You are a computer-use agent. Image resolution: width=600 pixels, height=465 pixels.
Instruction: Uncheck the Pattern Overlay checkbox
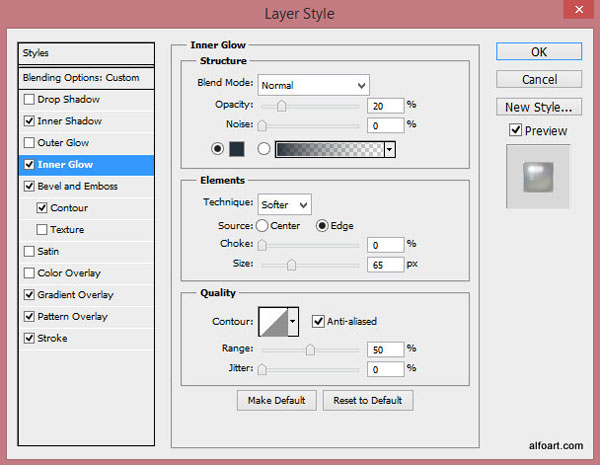[29, 317]
